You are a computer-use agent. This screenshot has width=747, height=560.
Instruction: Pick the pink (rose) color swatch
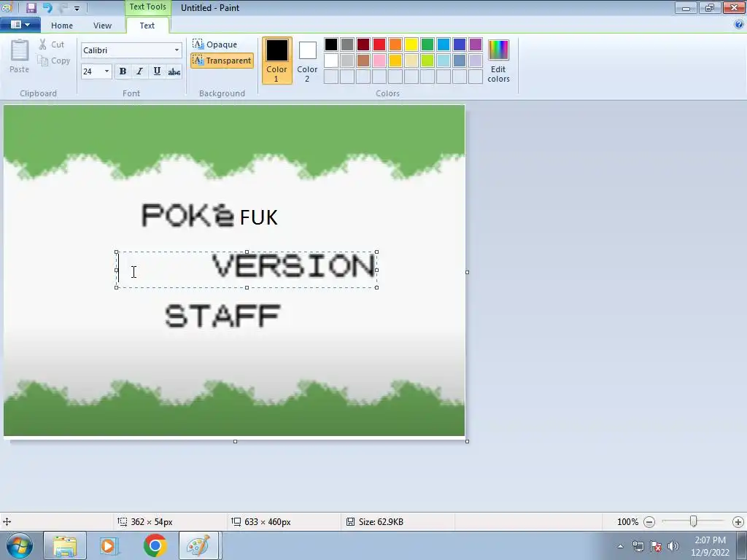pyautogui.click(x=379, y=61)
